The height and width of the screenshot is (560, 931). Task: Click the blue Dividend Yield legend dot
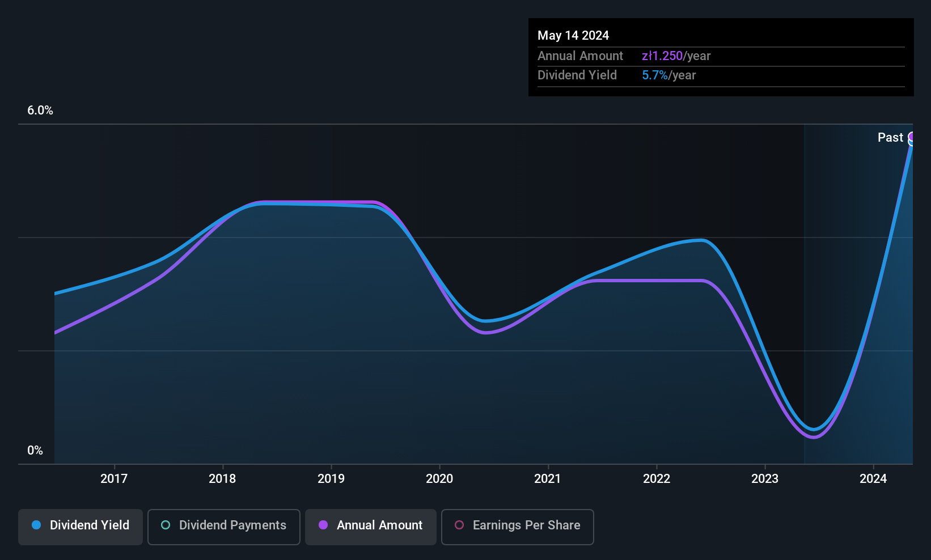click(x=36, y=525)
